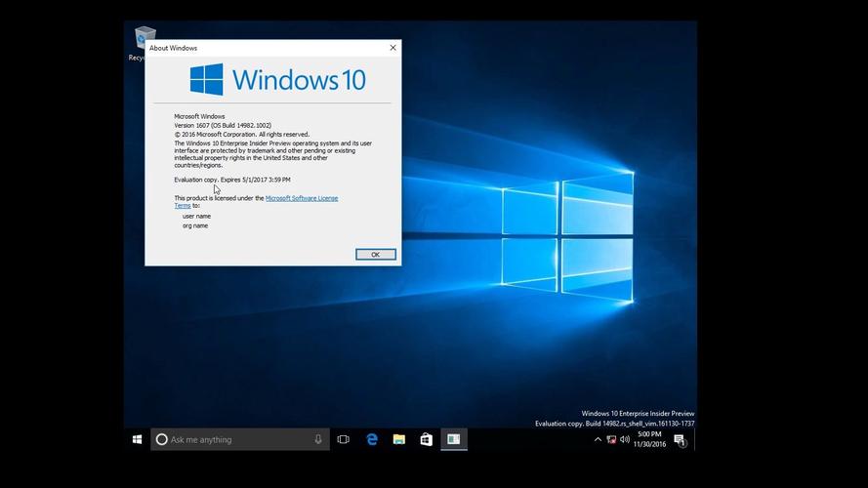The height and width of the screenshot is (488, 868).
Task: Open the Store from taskbar
Action: pyautogui.click(x=427, y=439)
